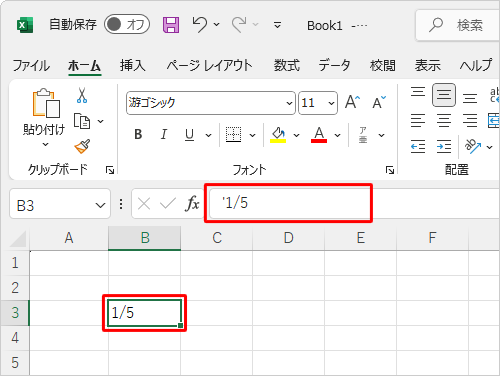Increase the indent
500x376 pixels.
click(x=444, y=146)
